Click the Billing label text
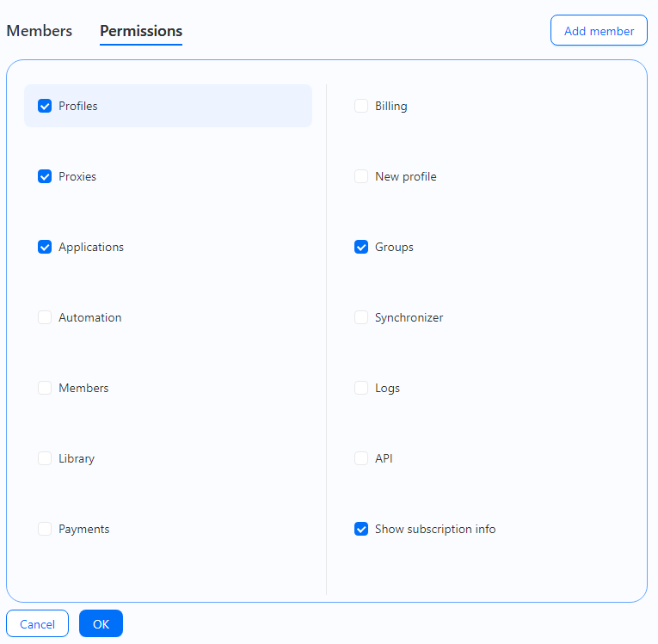The width and height of the screenshot is (658, 644). point(391,106)
